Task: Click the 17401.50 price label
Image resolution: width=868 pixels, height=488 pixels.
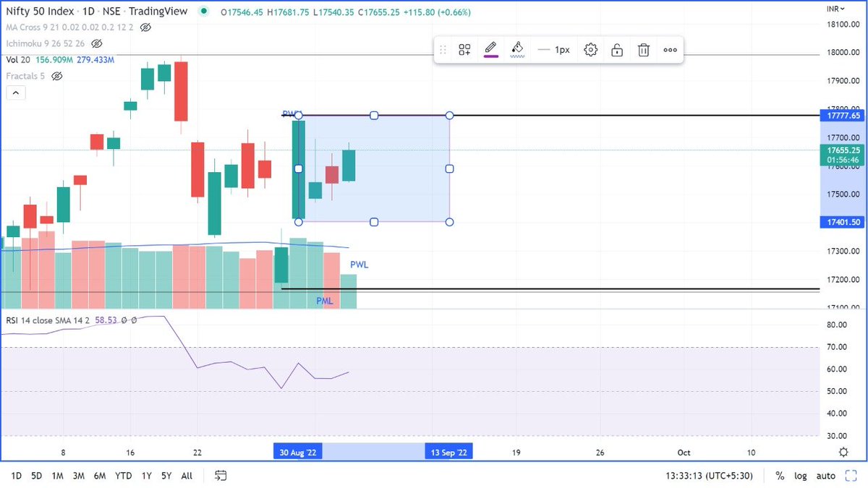Action: tap(841, 223)
